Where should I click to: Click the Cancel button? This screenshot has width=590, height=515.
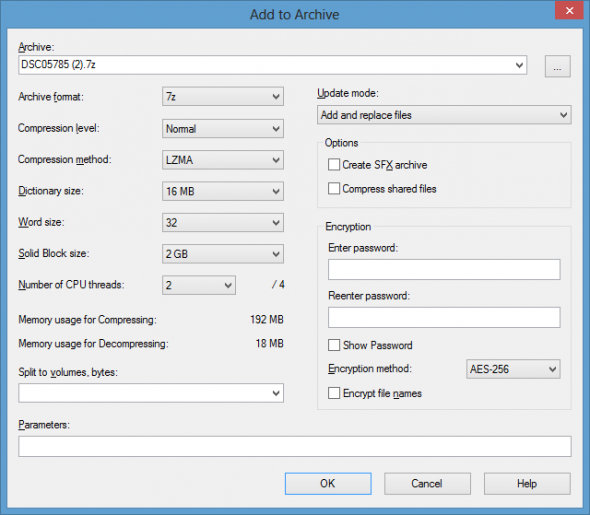click(427, 483)
